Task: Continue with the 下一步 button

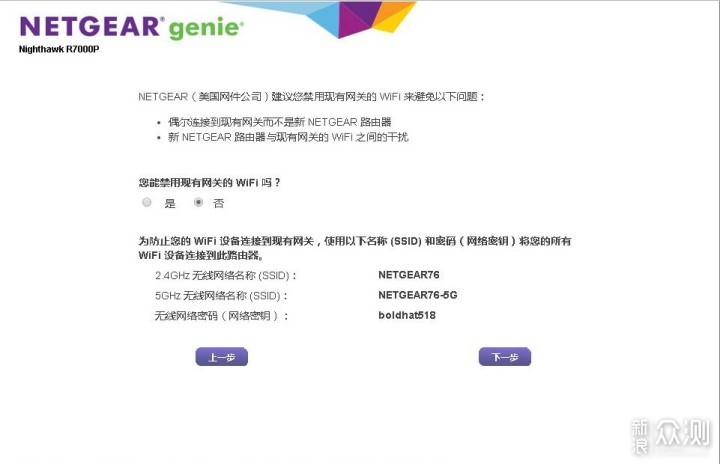Action: (505, 357)
